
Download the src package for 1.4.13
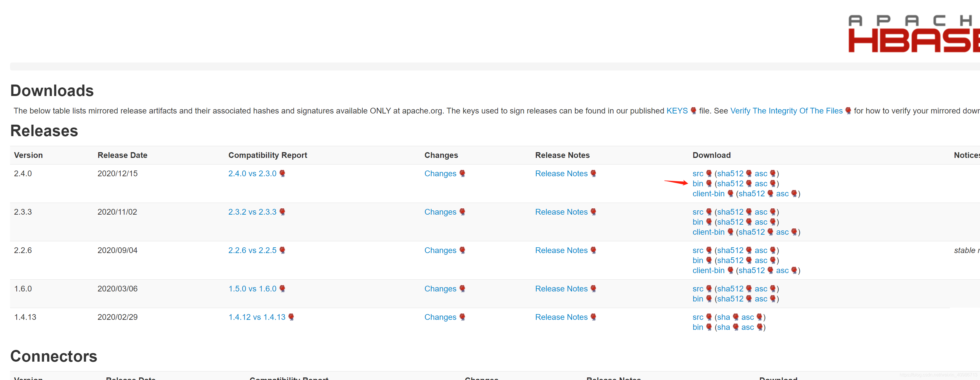698,317
